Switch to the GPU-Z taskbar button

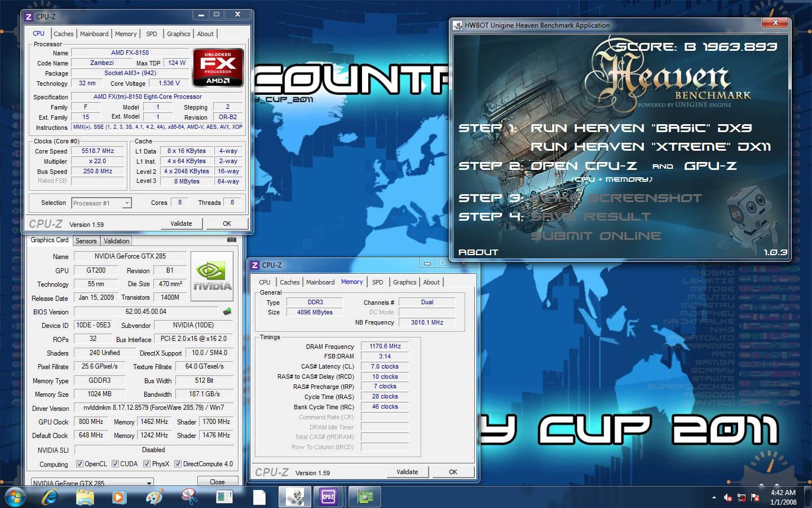[x=364, y=497]
